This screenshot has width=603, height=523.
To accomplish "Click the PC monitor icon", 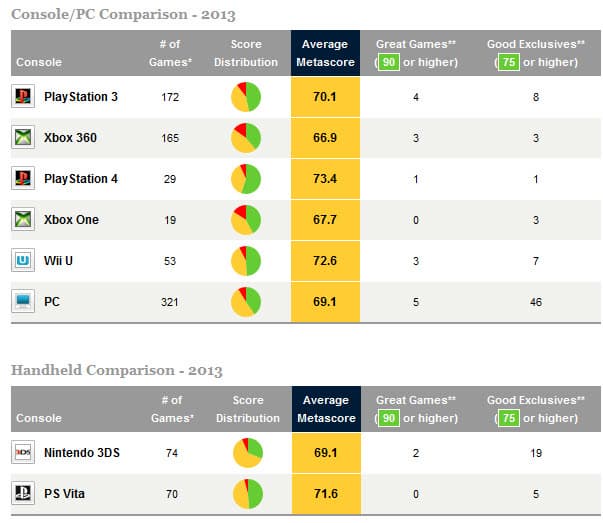I will pyautogui.click(x=22, y=301).
